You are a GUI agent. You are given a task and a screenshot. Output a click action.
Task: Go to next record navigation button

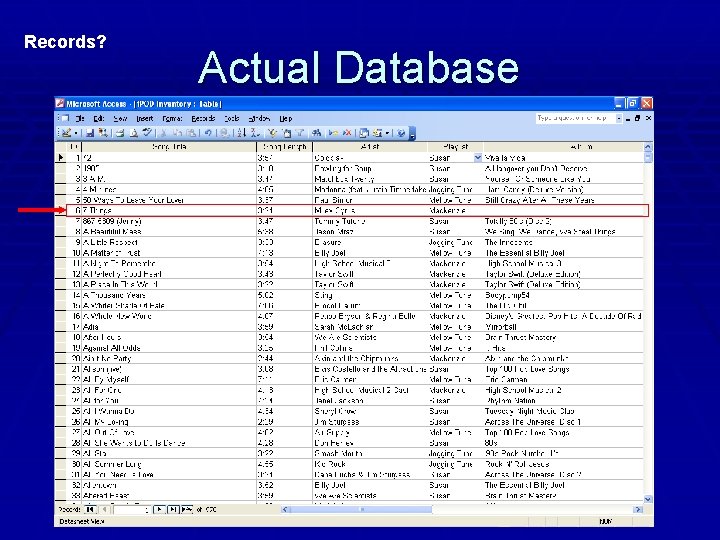(x=159, y=509)
